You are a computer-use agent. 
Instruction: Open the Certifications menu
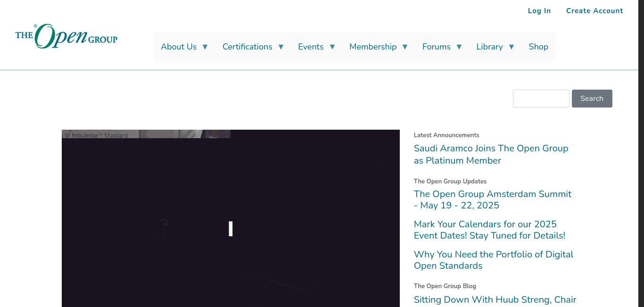coord(248,47)
